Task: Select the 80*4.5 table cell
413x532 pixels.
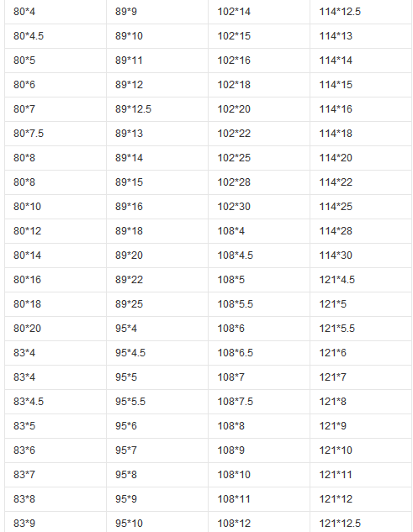Action: point(56,36)
